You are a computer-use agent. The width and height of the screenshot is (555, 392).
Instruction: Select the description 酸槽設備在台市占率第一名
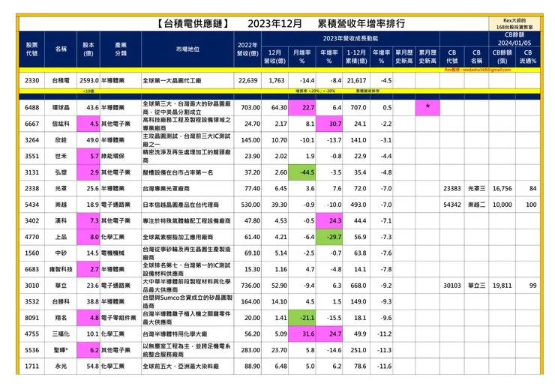tap(178, 172)
